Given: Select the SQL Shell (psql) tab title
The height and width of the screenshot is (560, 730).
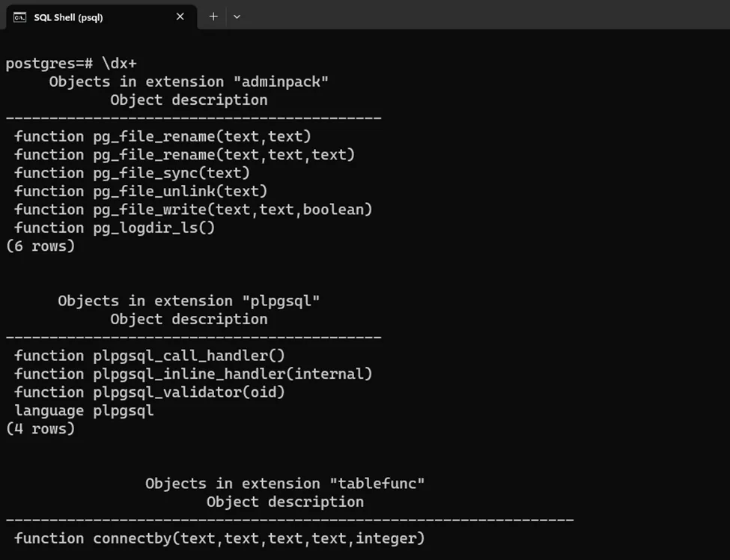Looking at the screenshot, I should click(x=68, y=17).
